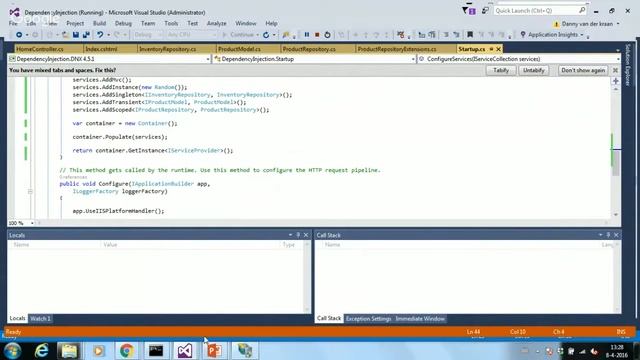
Task: Open Google Chrome from taskbar
Action: coord(127,351)
